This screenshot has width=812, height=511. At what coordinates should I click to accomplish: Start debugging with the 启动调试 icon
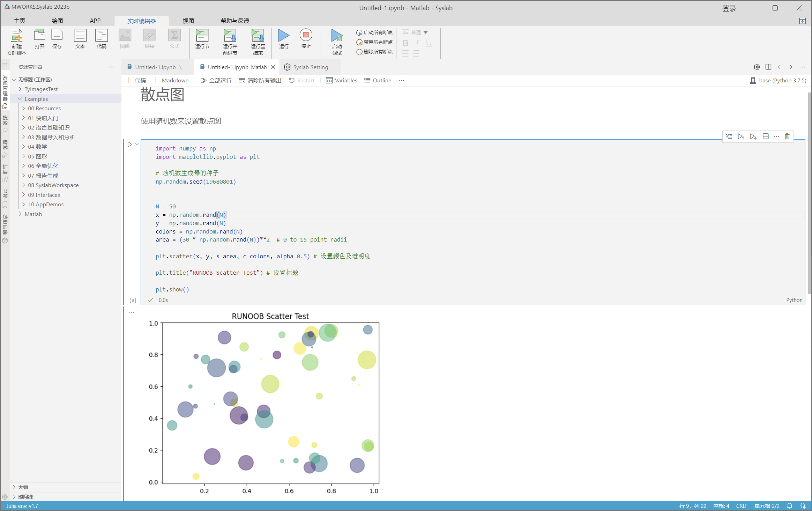[337, 36]
